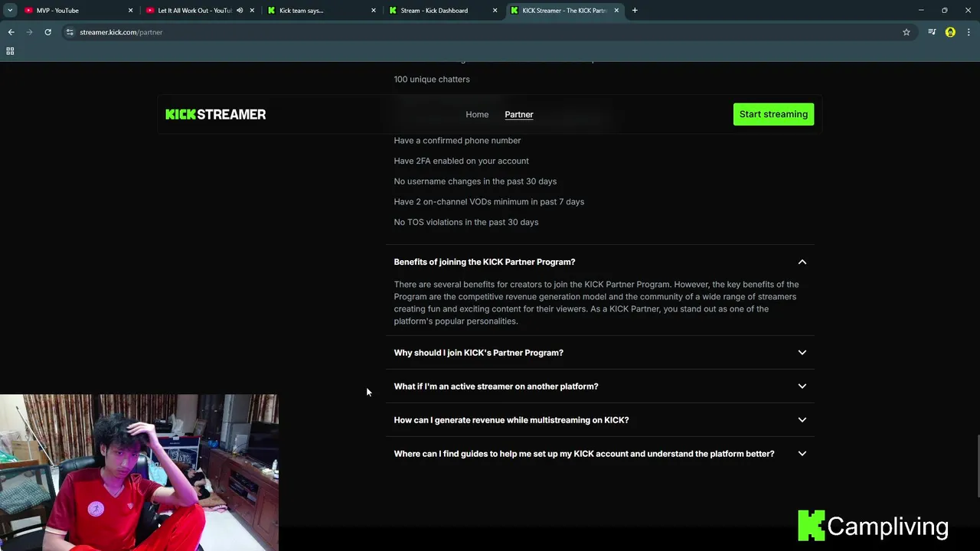Image resolution: width=980 pixels, height=551 pixels.
Task: Click the Start streaming button
Action: click(x=773, y=114)
